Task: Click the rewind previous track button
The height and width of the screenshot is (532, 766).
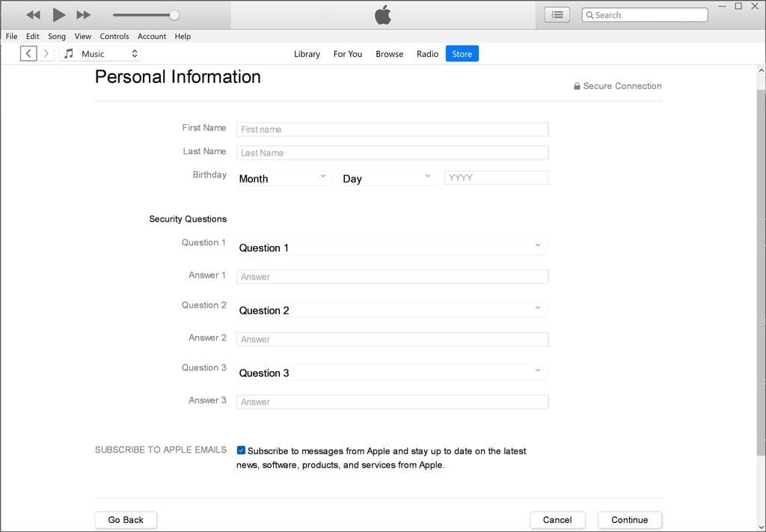Action: pyautogui.click(x=33, y=15)
